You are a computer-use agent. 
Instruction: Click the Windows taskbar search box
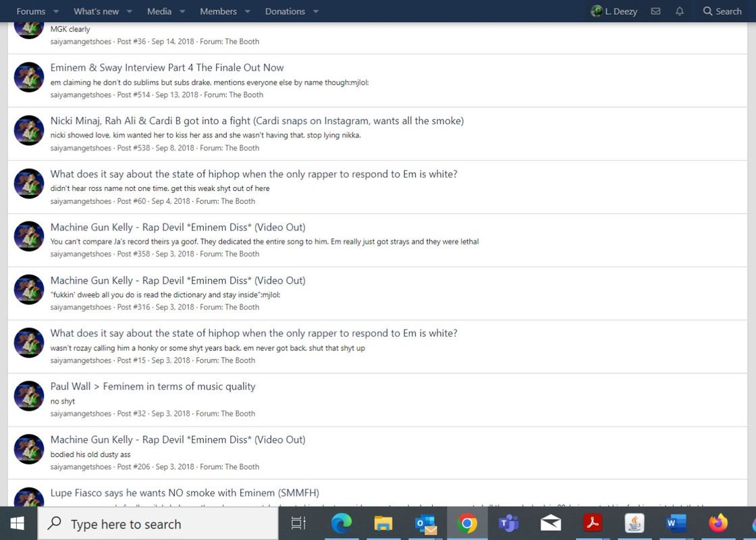point(158,524)
